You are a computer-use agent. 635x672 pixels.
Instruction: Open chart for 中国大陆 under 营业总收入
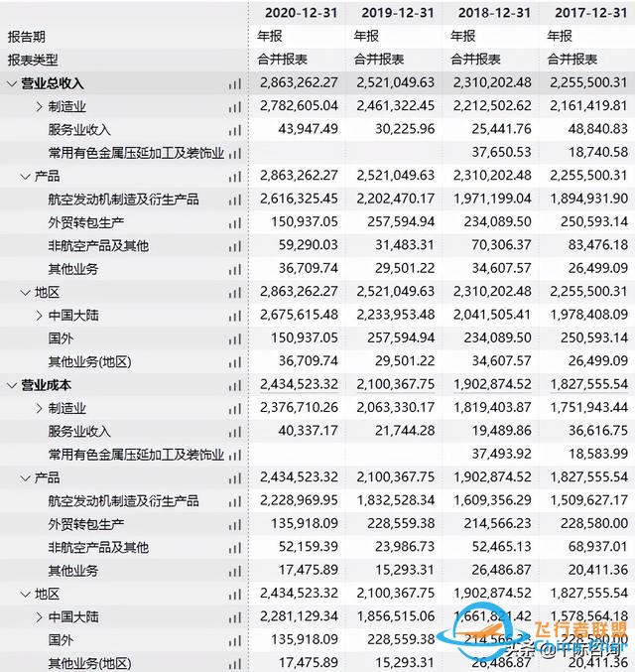(x=235, y=316)
